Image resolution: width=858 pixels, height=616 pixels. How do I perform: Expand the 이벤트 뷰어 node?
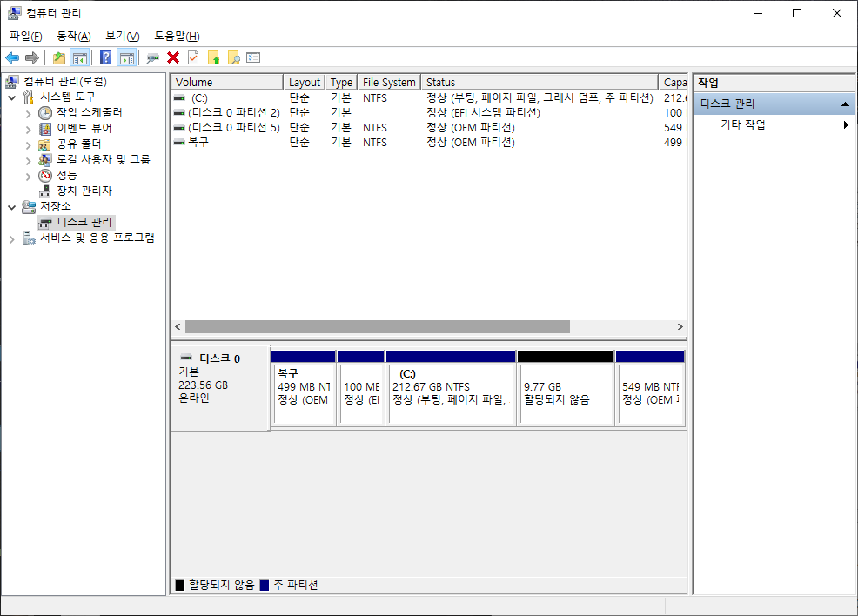(29, 130)
